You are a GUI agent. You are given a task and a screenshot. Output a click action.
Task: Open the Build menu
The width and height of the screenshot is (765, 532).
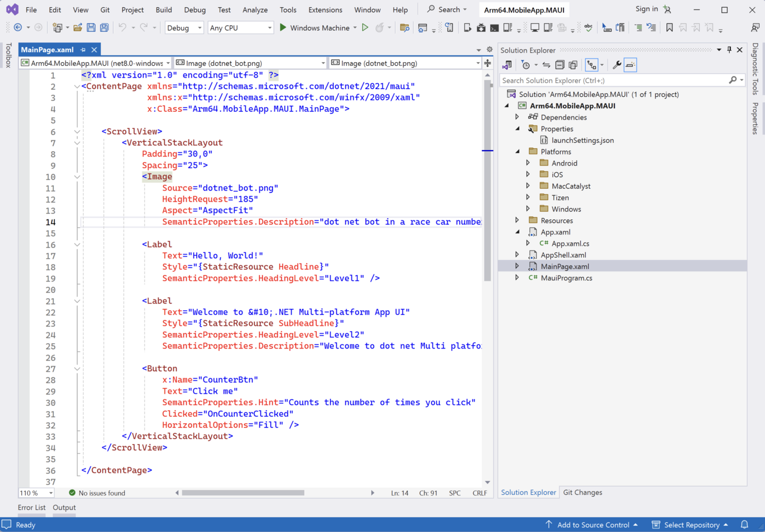pyautogui.click(x=163, y=10)
